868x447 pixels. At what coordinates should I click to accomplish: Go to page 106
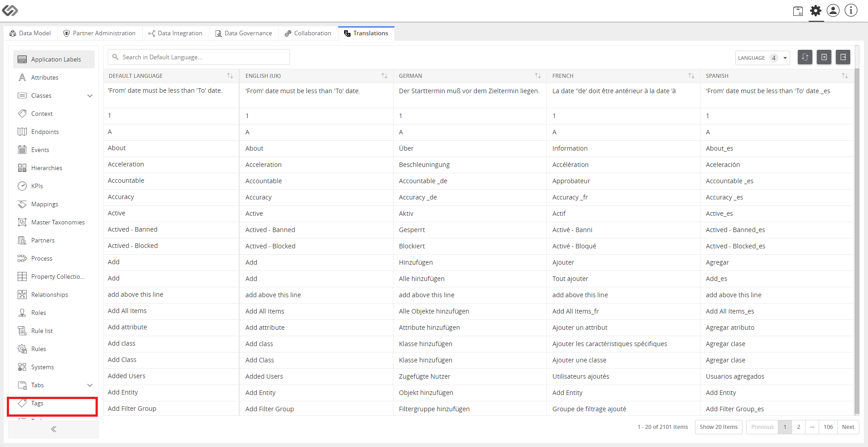coord(828,427)
